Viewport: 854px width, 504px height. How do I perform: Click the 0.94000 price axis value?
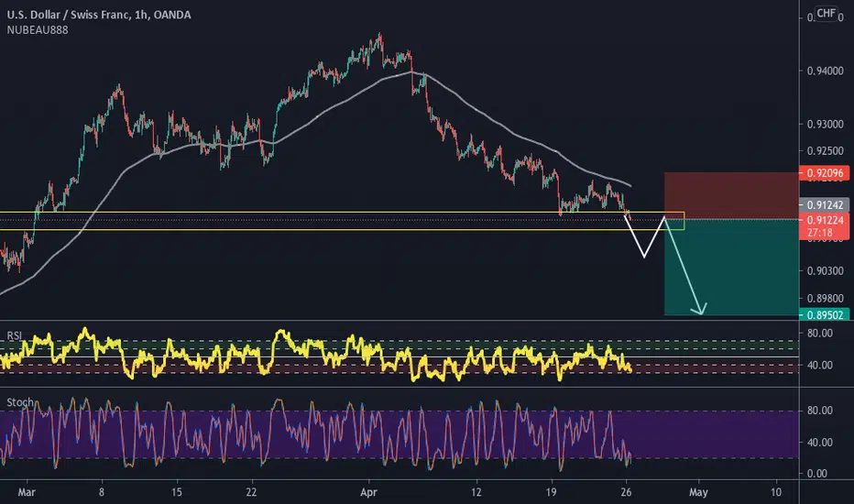825,71
